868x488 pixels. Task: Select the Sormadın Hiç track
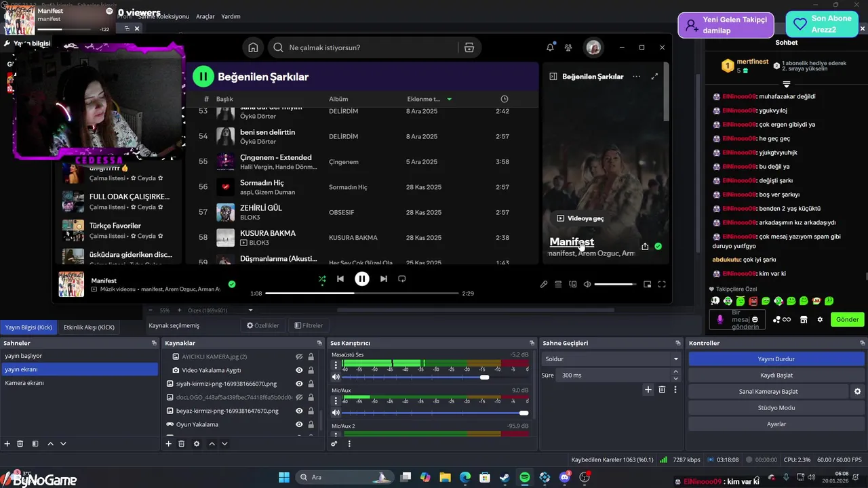pyautogui.click(x=363, y=187)
